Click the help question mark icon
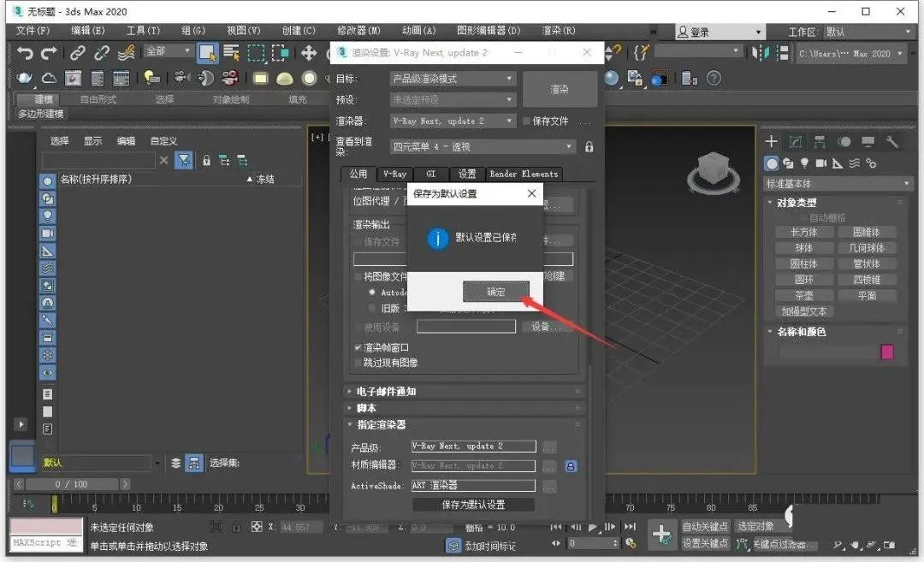The height and width of the screenshot is (562, 924). (x=714, y=78)
